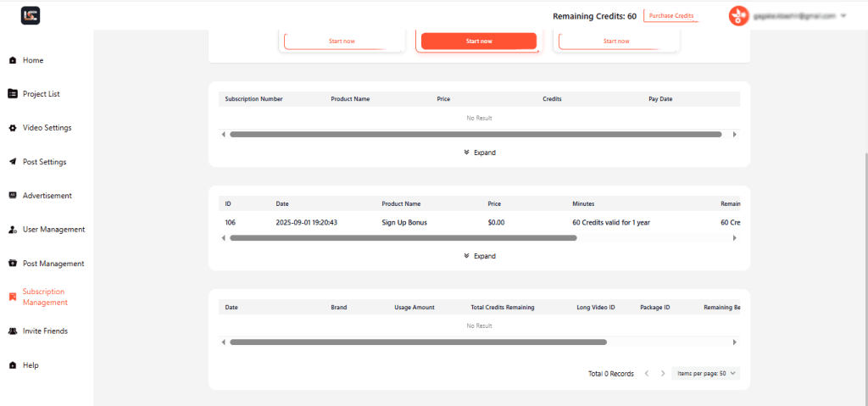Click the User Management icon
This screenshot has width=868, height=406.
click(x=12, y=230)
